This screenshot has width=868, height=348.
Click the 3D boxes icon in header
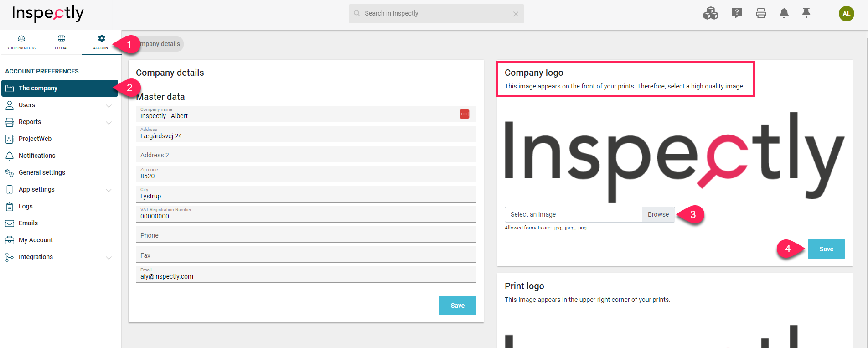[710, 13]
